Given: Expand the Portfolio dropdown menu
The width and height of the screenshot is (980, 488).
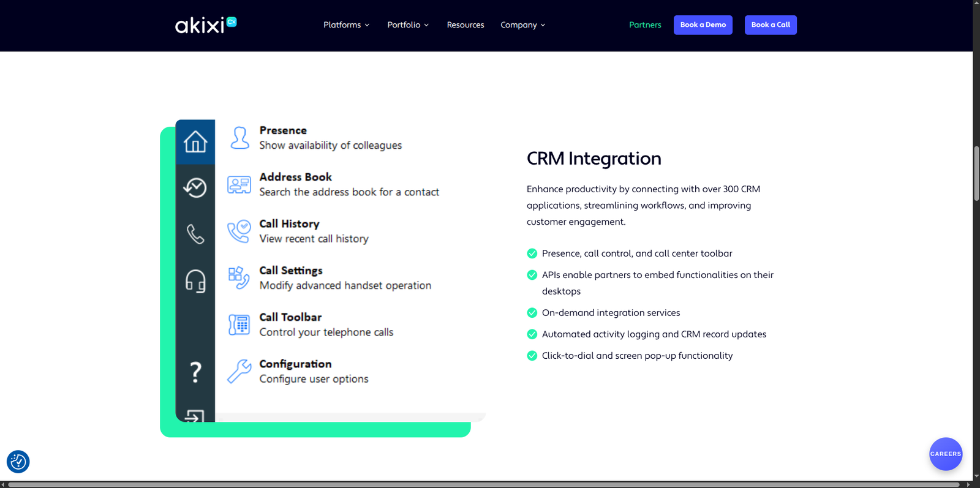Looking at the screenshot, I should (x=408, y=25).
